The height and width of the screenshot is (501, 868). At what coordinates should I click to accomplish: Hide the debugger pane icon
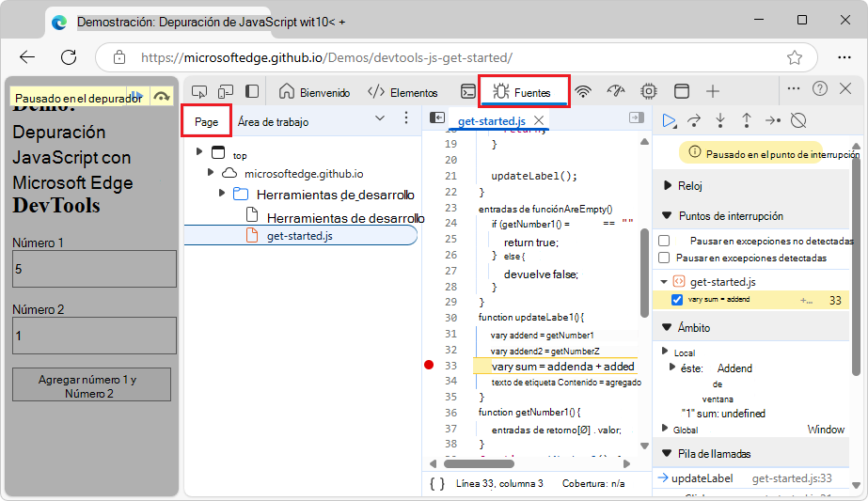pyautogui.click(x=637, y=117)
